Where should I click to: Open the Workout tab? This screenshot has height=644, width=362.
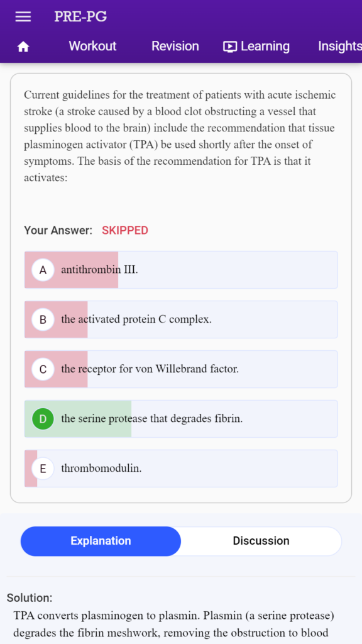click(x=92, y=46)
